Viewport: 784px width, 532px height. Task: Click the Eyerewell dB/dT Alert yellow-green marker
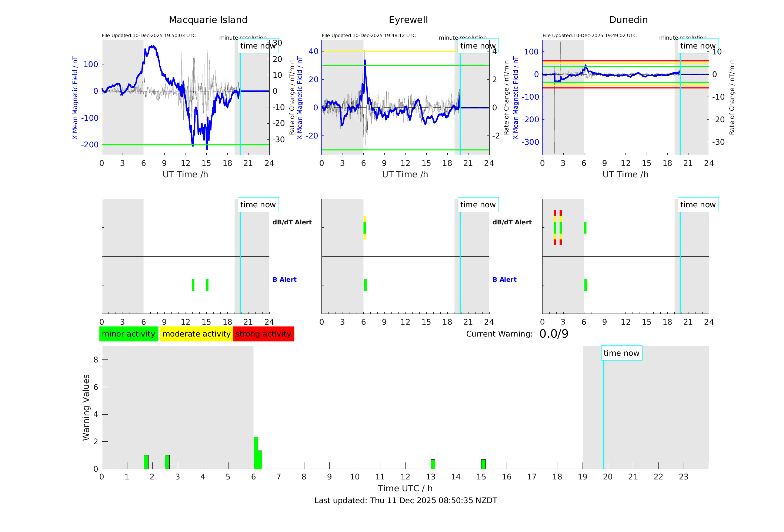(x=365, y=227)
